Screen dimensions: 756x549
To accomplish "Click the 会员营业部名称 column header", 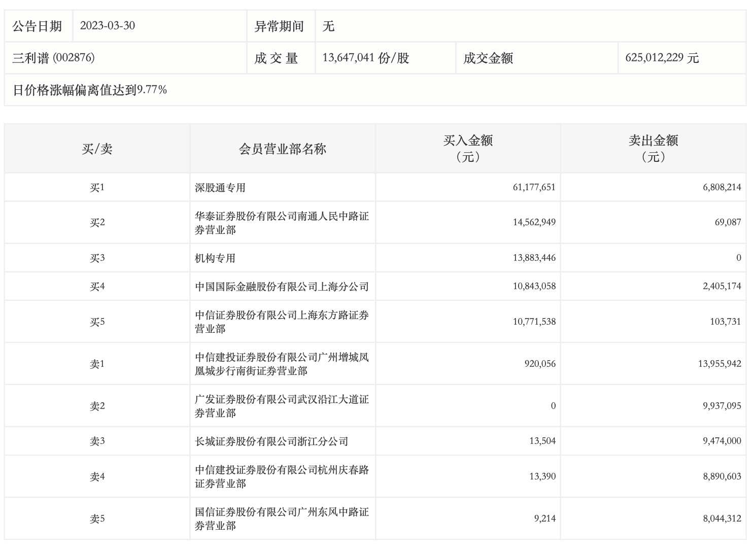I will click(282, 149).
